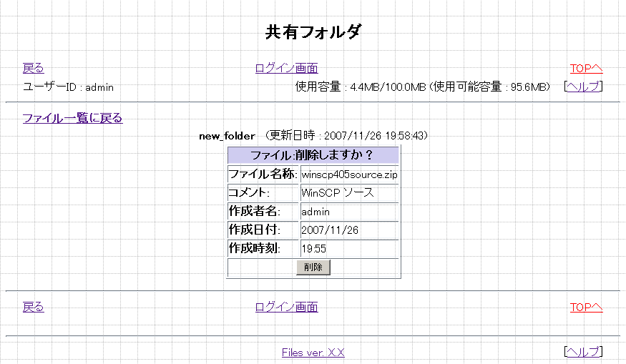Click the 共有フォルダ page heading

[x=313, y=32]
